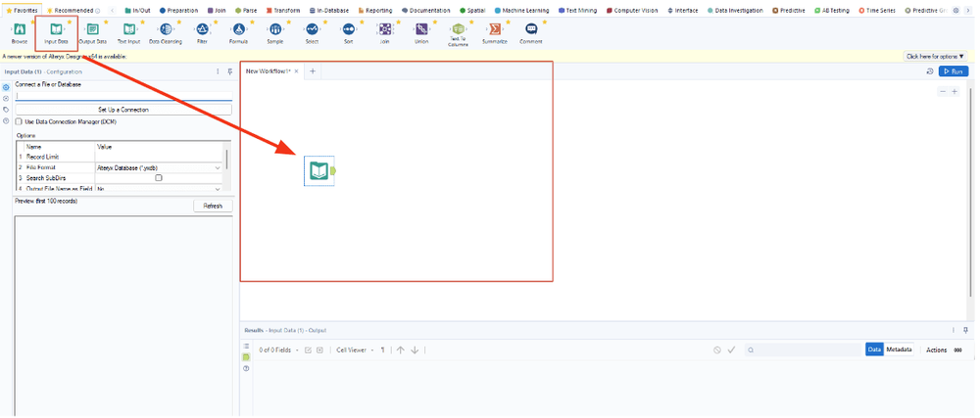Click the Data Cleansing tool icon
The image size is (980, 418).
[166, 30]
